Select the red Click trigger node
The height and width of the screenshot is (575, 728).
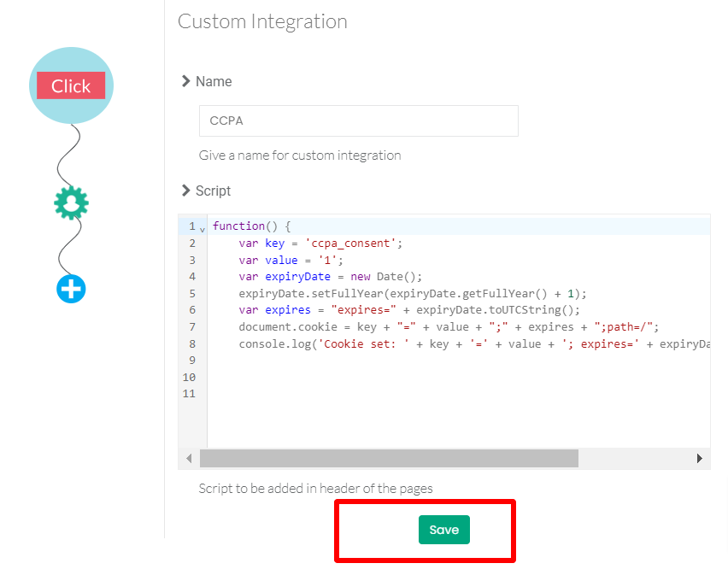pos(71,85)
